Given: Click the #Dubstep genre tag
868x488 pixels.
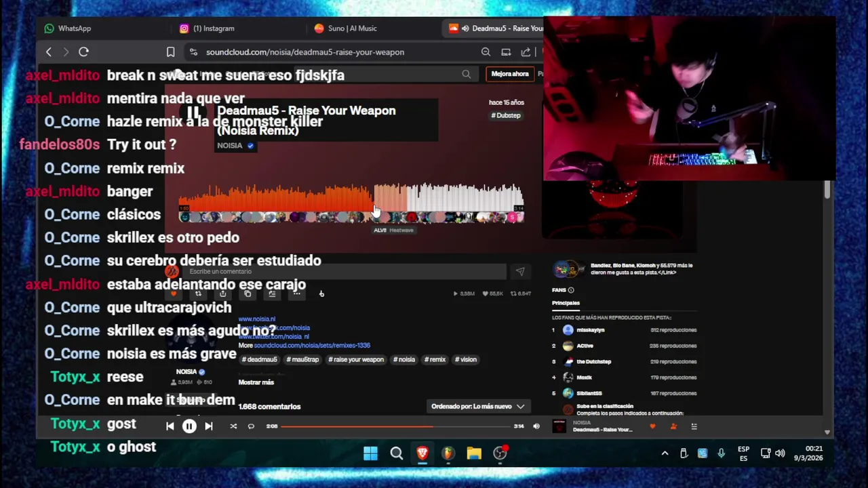Looking at the screenshot, I should click(506, 115).
